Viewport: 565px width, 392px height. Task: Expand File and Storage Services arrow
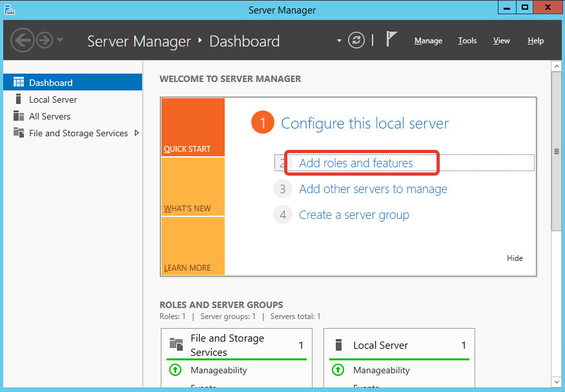coord(136,133)
